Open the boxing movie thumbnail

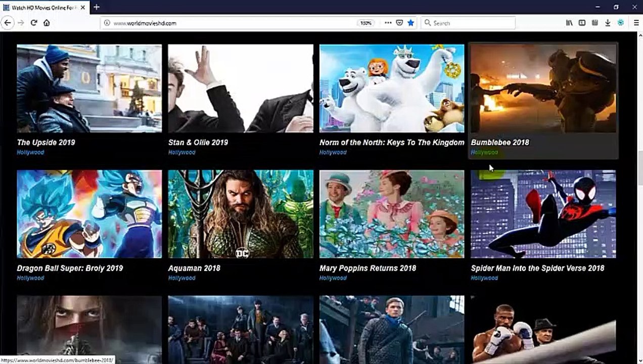[543, 330]
